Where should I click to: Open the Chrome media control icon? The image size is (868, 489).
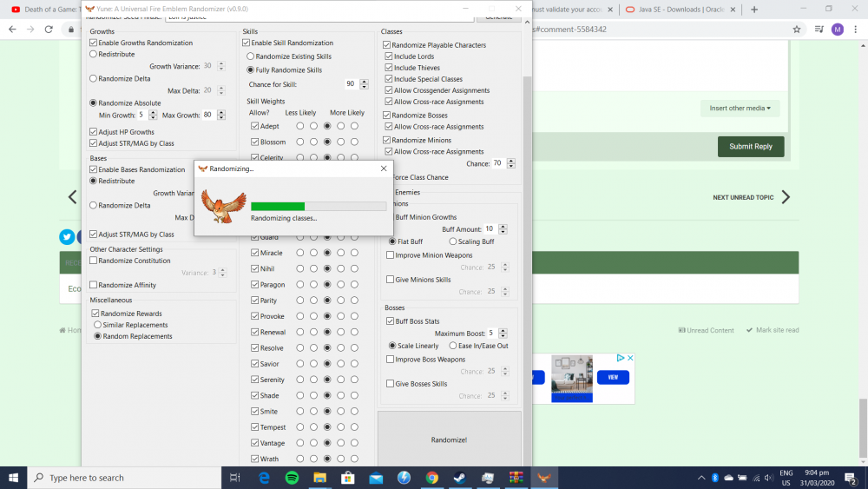point(819,30)
